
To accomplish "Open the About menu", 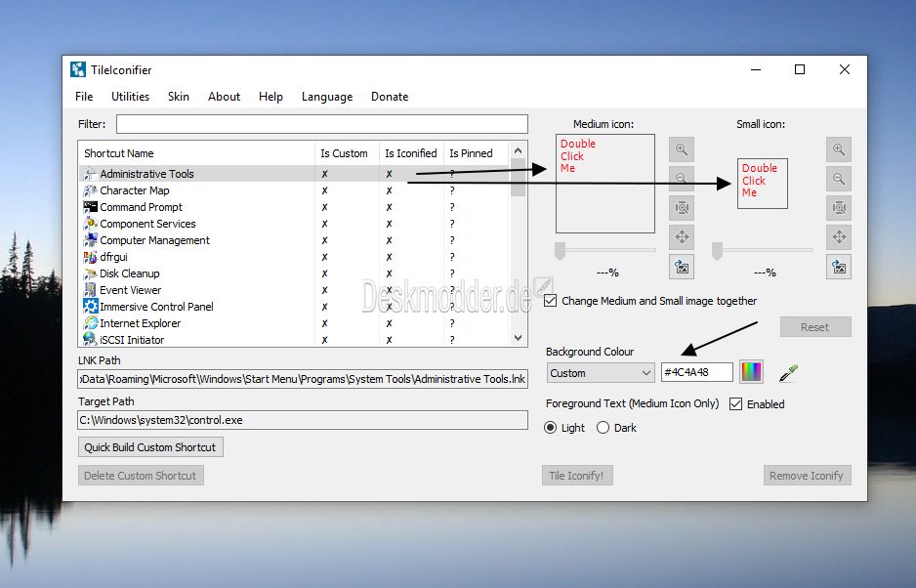I will point(224,97).
